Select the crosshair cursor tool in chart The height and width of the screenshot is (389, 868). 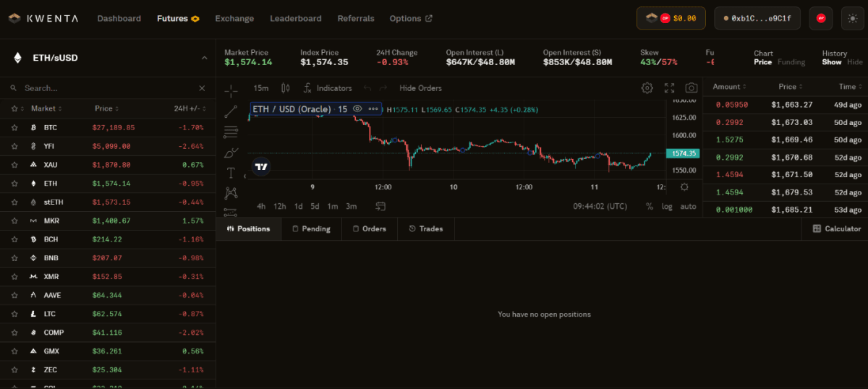[231, 90]
